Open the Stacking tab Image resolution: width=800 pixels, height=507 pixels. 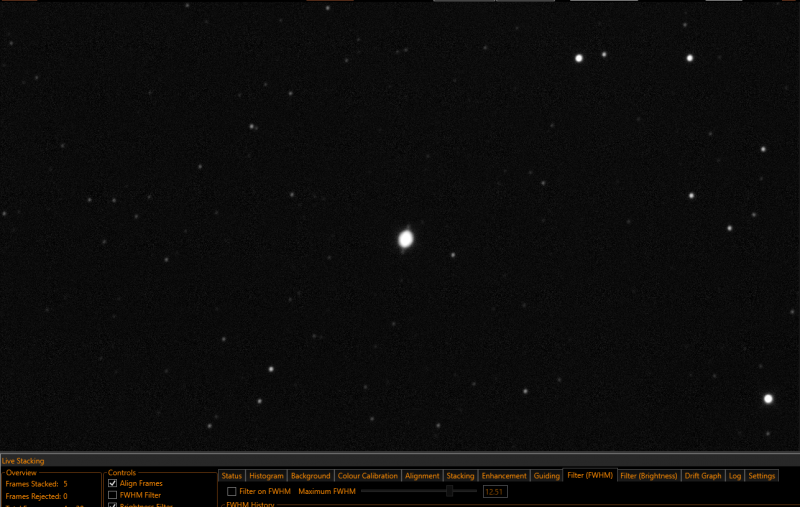coord(460,476)
